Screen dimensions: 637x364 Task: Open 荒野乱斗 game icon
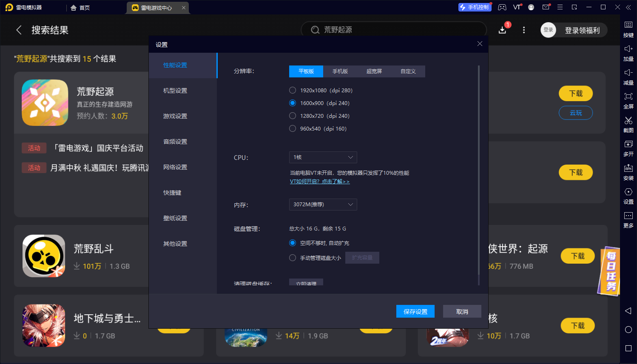(x=44, y=256)
